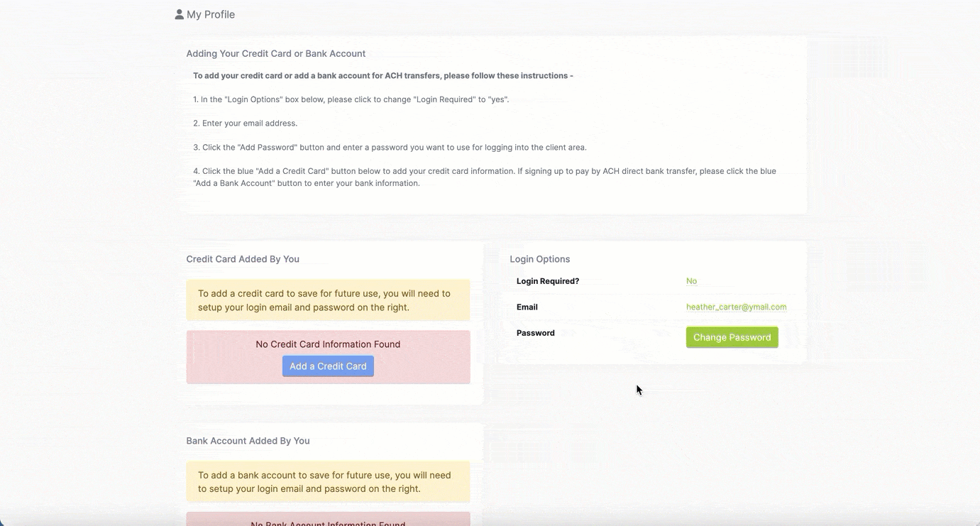The height and width of the screenshot is (526, 980).
Task: Click the "Email" label in Login Options
Action: (527, 307)
